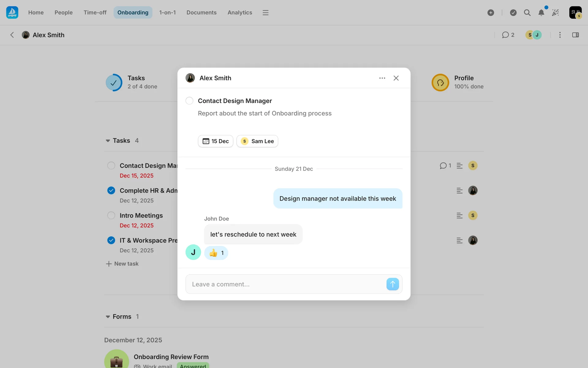Click the Leave a comment field
588x368 pixels.
click(285, 284)
